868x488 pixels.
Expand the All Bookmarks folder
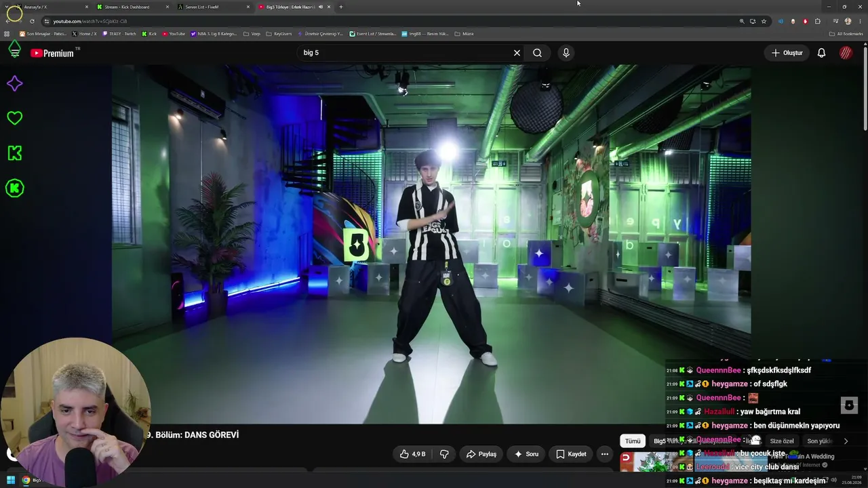846,34
